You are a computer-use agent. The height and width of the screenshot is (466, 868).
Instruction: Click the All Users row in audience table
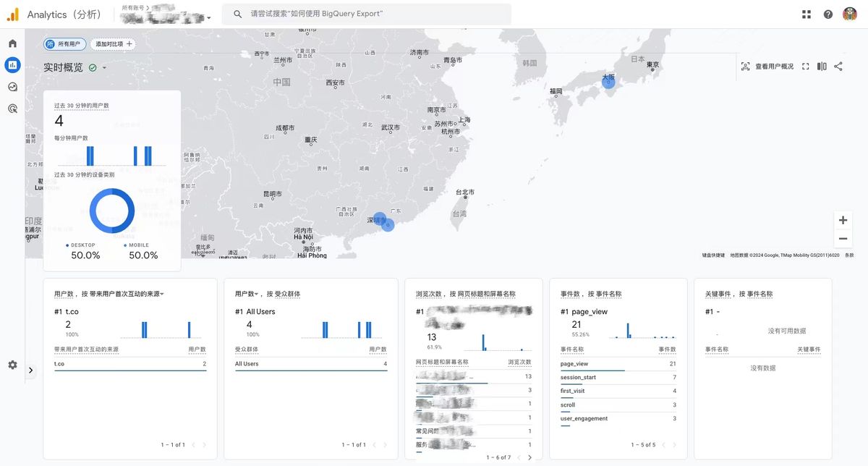311,364
